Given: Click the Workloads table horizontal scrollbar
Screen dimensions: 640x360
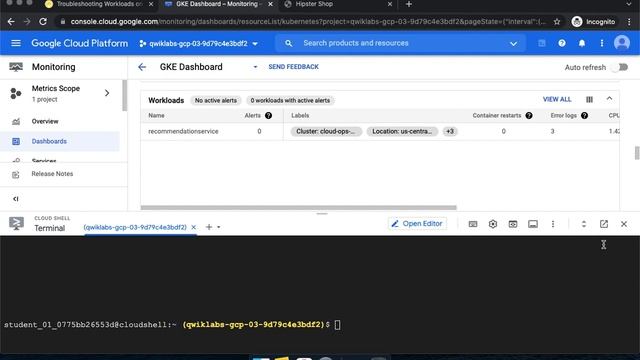Looking at the screenshot, I should (298, 208).
